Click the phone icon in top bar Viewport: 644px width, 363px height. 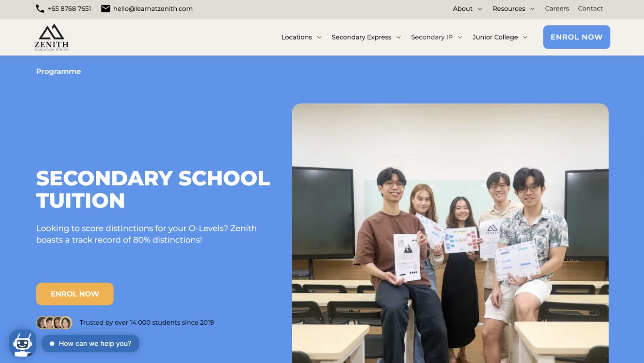click(x=40, y=9)
